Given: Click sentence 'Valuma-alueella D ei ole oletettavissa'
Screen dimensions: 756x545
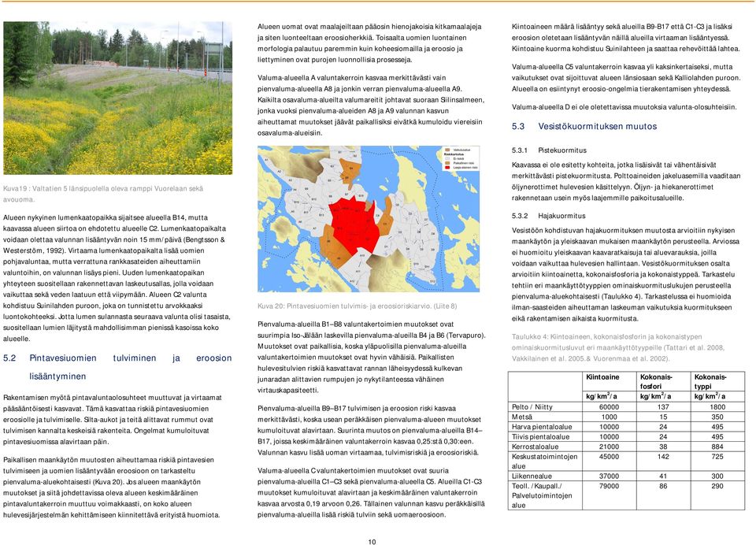Looking at the screenshot, I should click(x=624, y=107).
